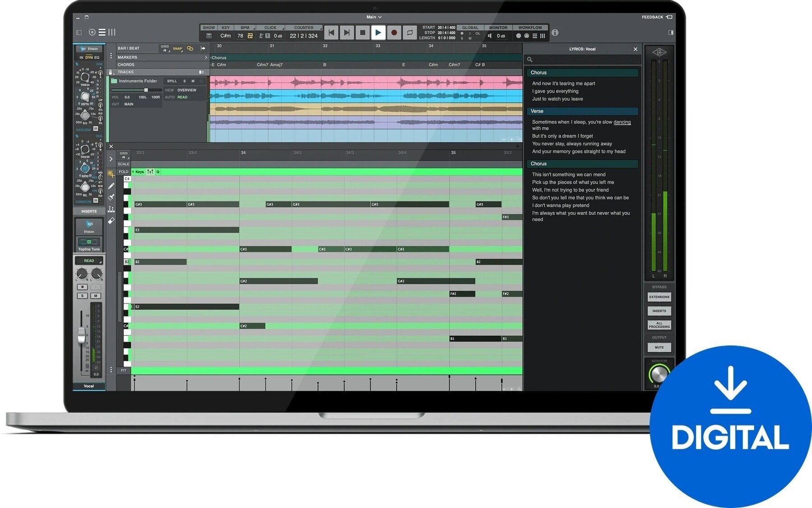
Task: Open the API Vision insert slot
Action: [x=89, y=227]
